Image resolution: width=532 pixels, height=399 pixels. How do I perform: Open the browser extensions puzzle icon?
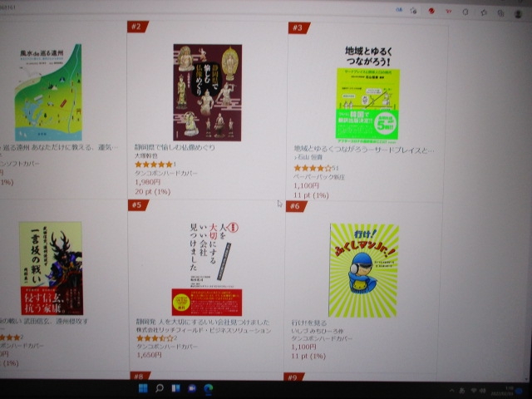coord(465,12)
